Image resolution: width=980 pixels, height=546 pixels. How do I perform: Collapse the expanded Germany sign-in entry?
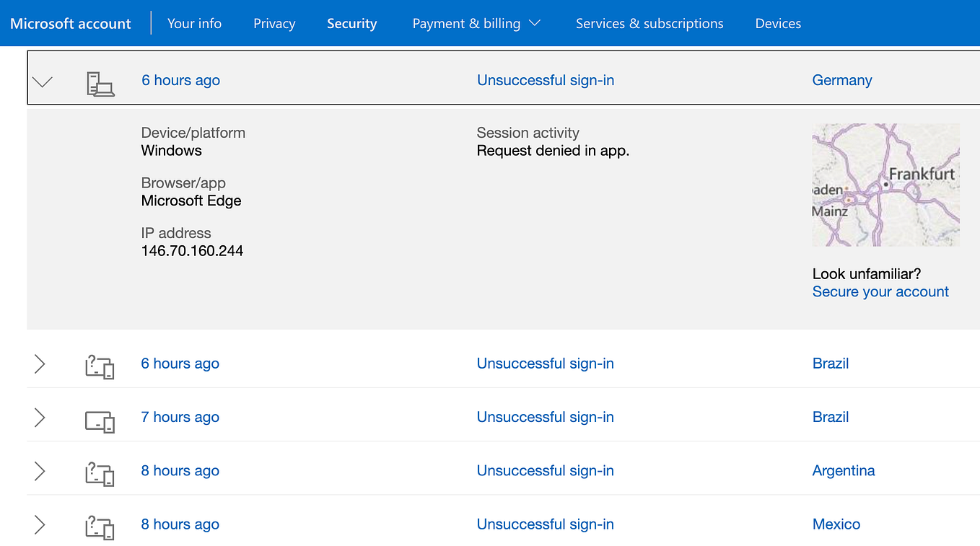tap(43, 82)
